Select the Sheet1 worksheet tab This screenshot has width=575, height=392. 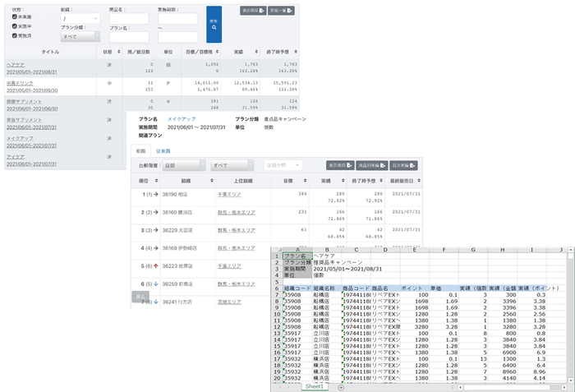tap(315, 386)
